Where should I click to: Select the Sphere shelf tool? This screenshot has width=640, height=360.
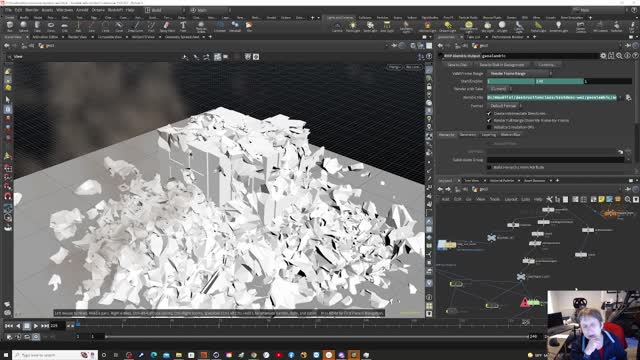pos(24,27)
